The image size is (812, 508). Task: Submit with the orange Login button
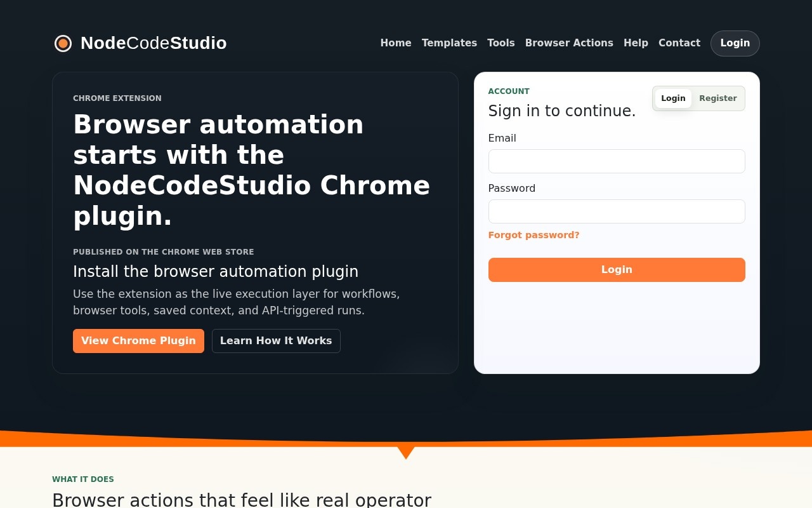point(617,270)
